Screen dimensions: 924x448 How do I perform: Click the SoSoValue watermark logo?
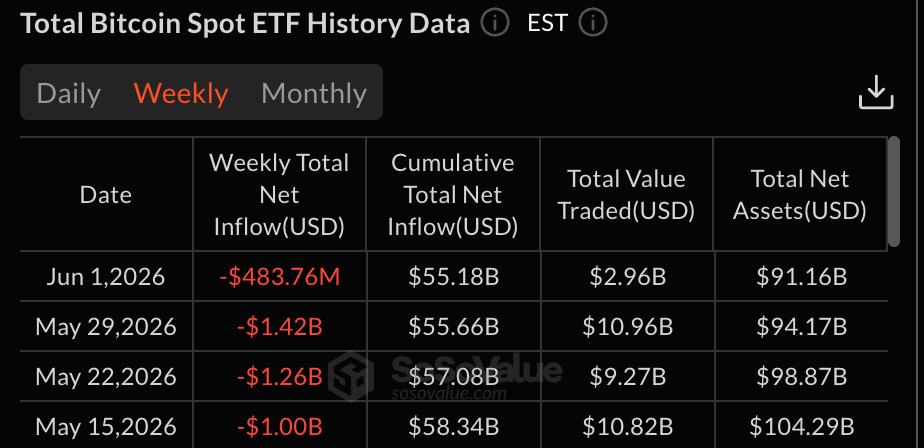(351, 376)
